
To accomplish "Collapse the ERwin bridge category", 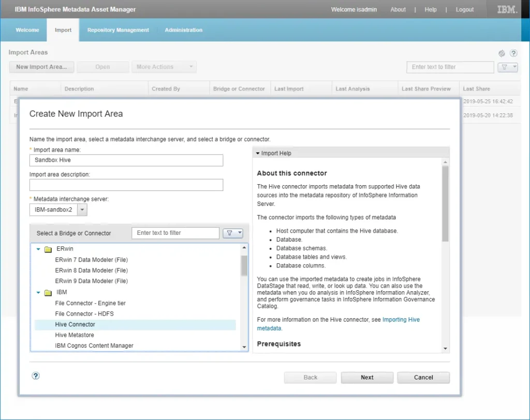I will pyautogui.click(x=37, y=249).
